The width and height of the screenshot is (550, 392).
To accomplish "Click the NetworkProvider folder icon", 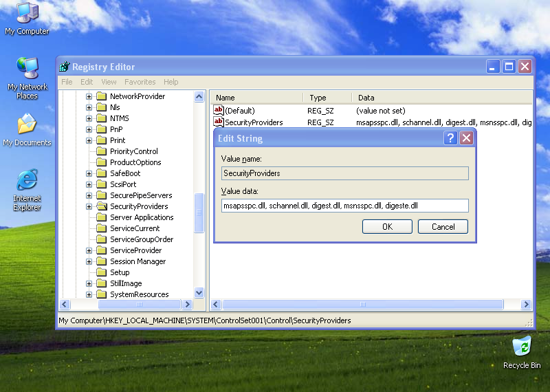I will [101, 96].
